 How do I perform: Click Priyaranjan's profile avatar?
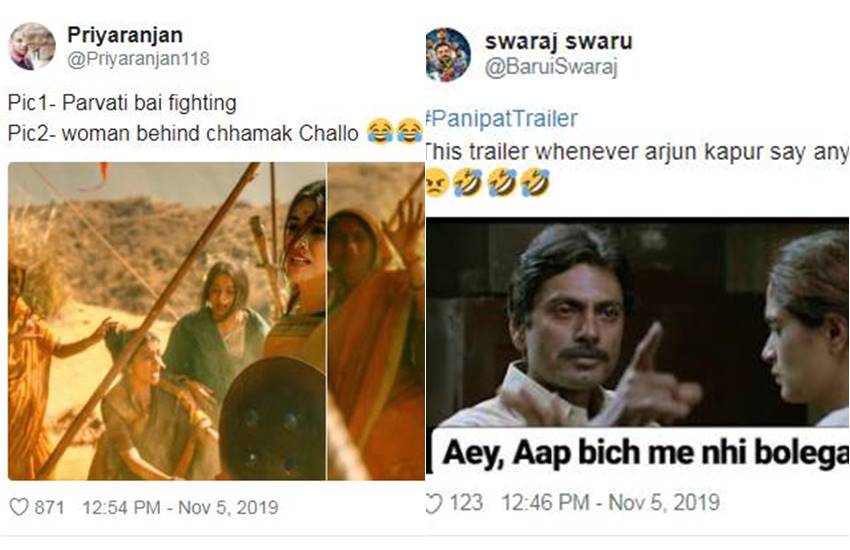pyautogui.click(x=33, y=47)
